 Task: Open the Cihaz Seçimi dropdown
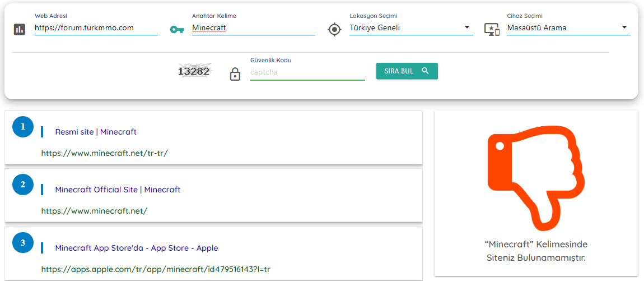click(568, 28)
